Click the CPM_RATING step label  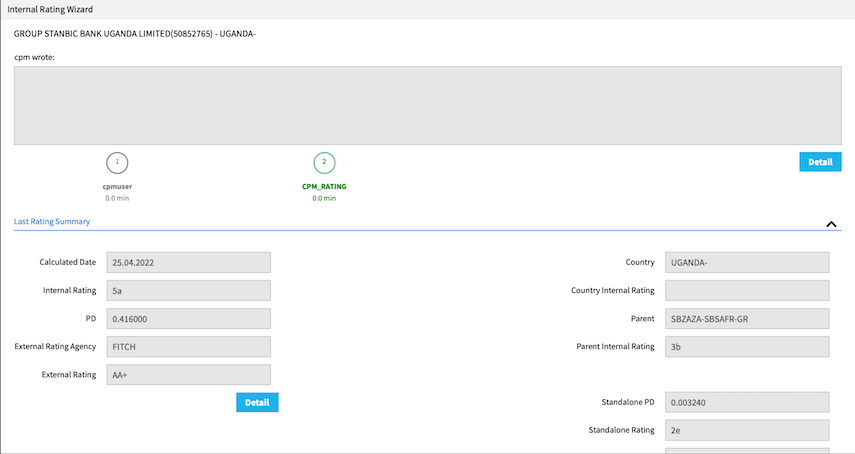pos(324,186)
